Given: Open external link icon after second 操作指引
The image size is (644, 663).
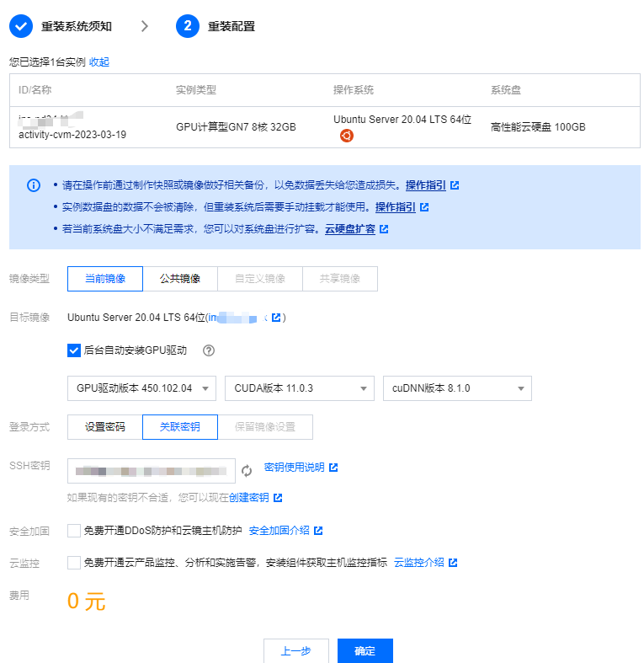Looking at the screenshot, I should [x=424, y=207].
